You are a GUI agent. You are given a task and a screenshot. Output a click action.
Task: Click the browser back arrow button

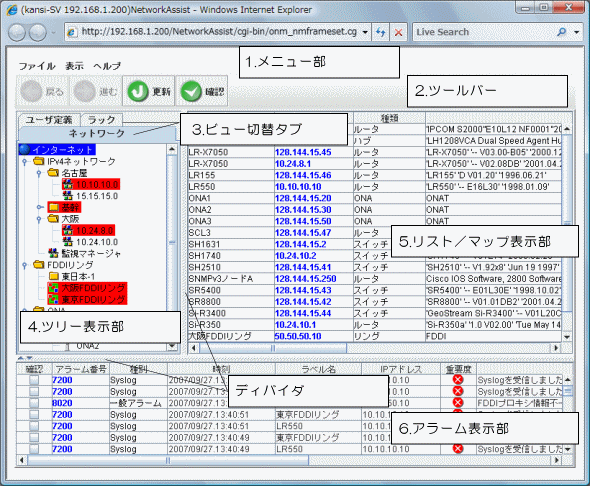click(17, 32)
